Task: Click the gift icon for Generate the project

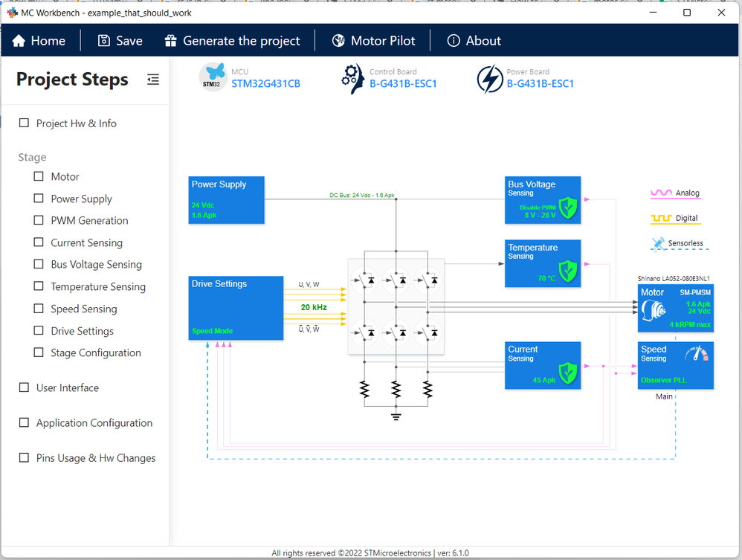Action: click(x=170, y=41)
